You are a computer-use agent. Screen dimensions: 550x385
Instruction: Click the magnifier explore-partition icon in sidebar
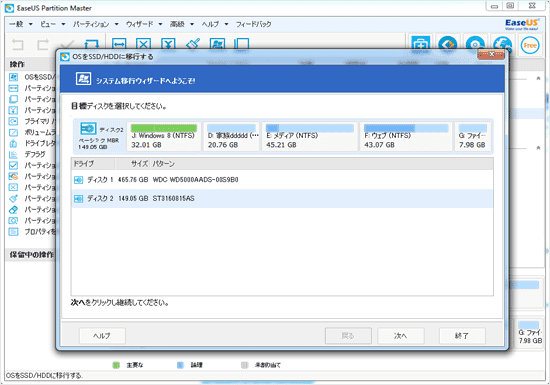click(x=13, y=221)
